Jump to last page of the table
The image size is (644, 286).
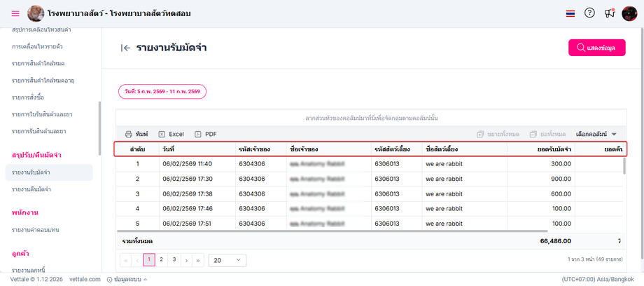[x=198, y=260]
